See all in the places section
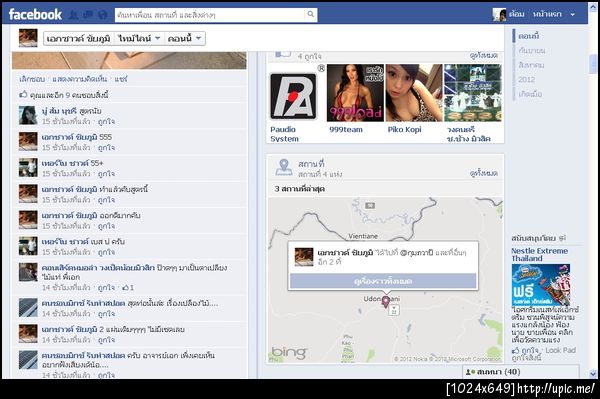600x399 pixels. click(x=484, y=173)
